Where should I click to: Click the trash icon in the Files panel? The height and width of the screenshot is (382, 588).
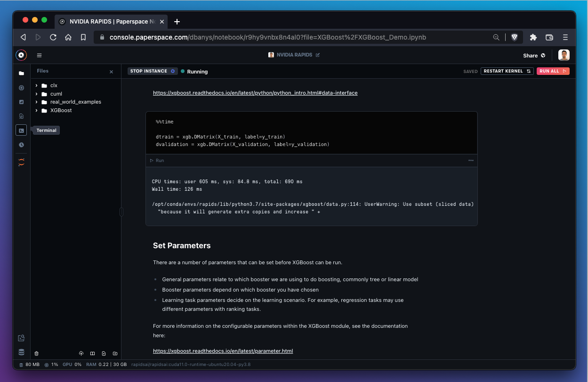(x=36, y=353)
